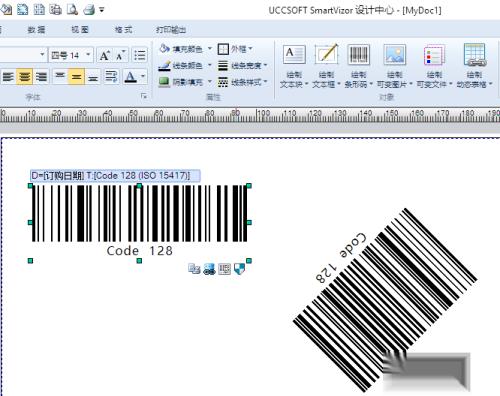Toggle center horizontal alignment

click(x=24, y=77)
